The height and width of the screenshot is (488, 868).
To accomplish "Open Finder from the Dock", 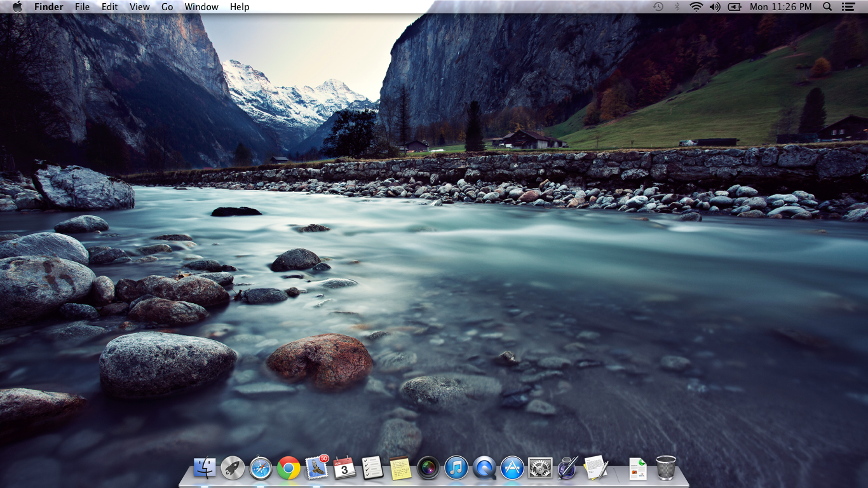I will coord(205,468).
